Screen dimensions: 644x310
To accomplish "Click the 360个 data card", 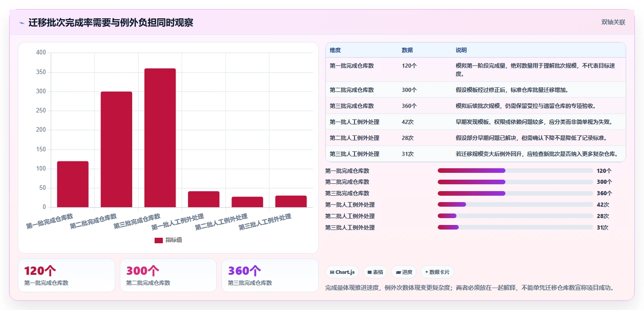I will click(x=270, y=275).
